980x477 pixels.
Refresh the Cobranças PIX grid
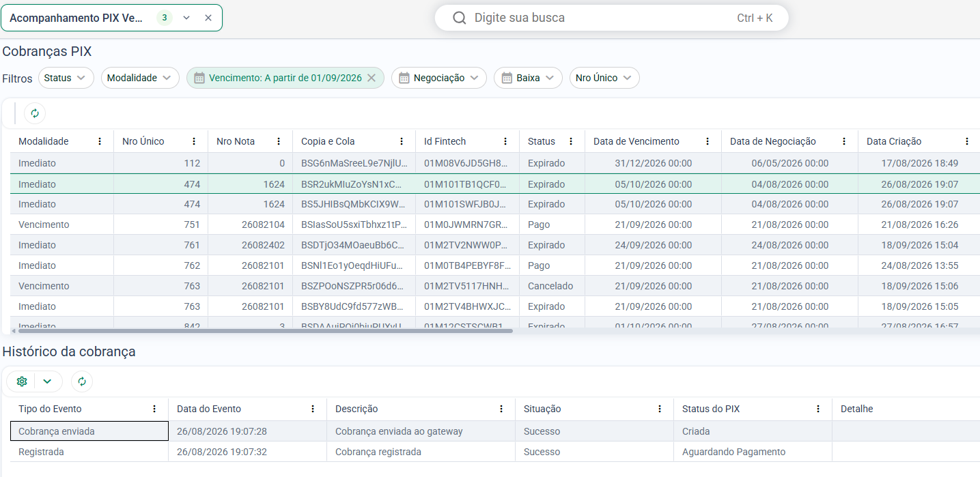pos(35,113)
